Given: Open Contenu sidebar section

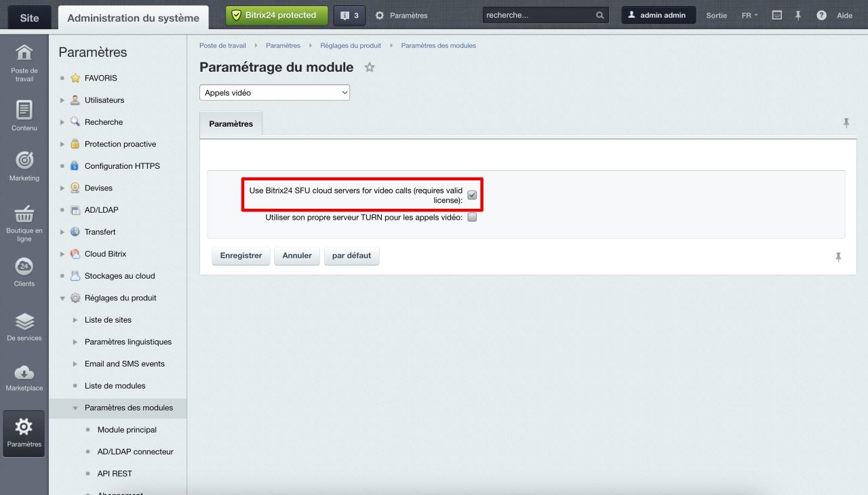Looking at the screenshot, I should (24, 116).
